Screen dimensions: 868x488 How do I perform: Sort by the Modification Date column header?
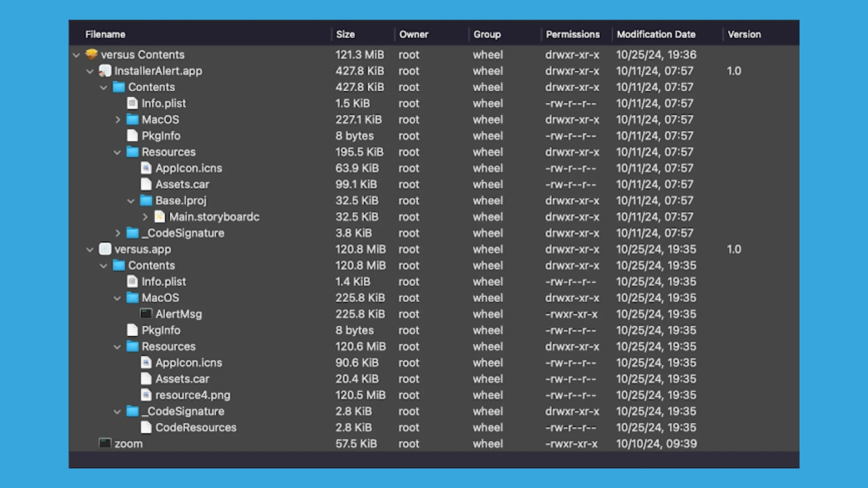656,34
